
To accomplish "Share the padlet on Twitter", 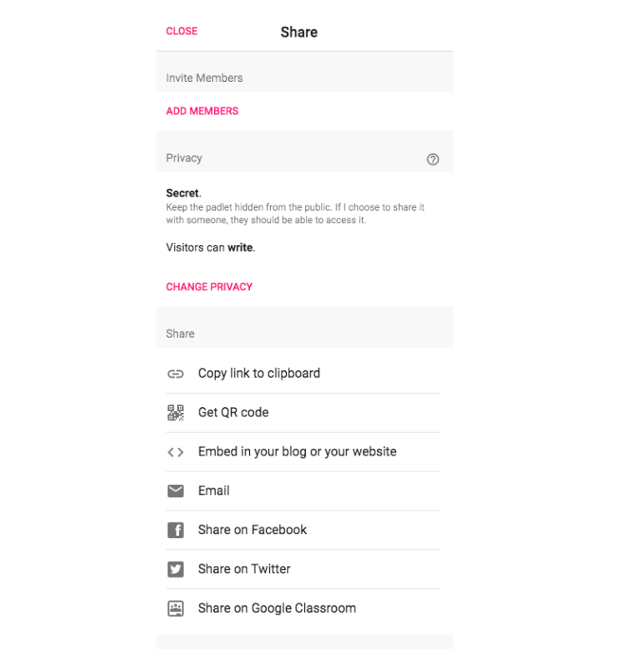I will click(243, 569).
